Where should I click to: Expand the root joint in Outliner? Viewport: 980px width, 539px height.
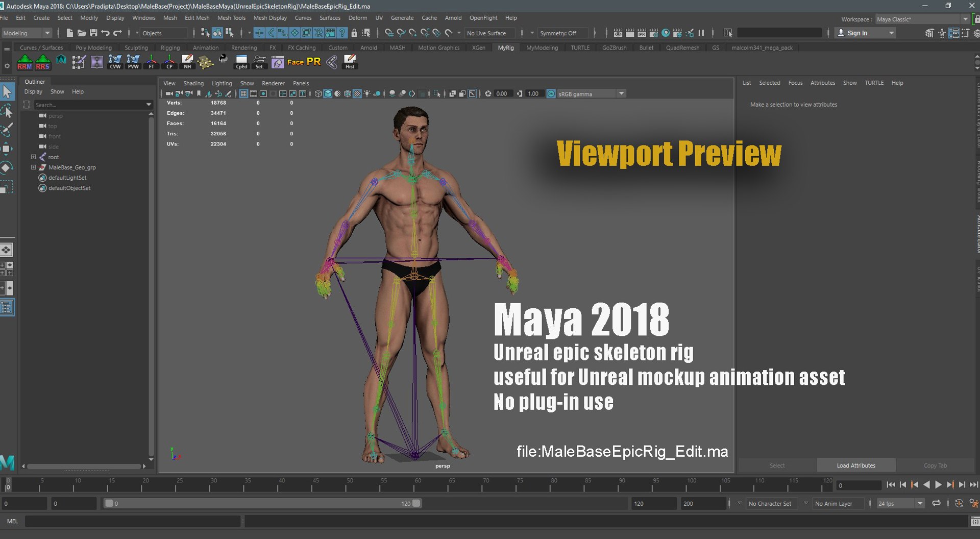click(33, 157)
